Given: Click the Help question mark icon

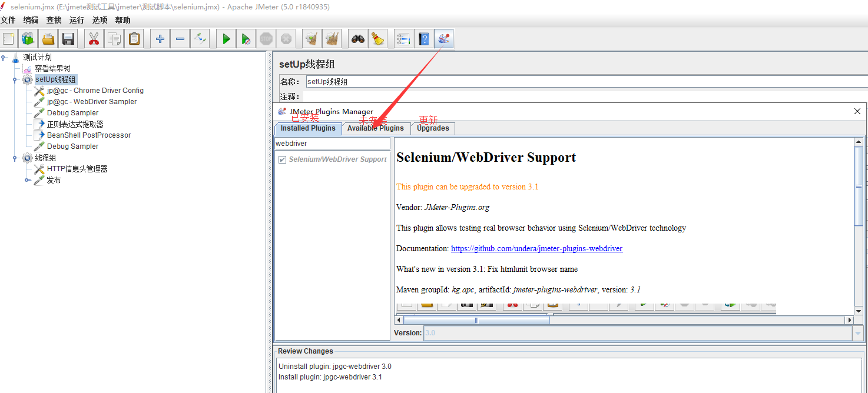Looking at the screenshot, I should coord(423,39).
